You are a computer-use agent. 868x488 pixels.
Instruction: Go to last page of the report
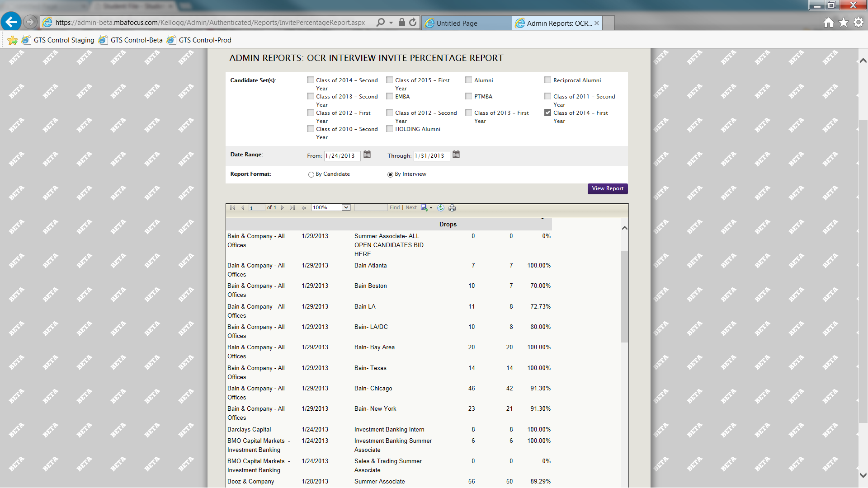click(x=292, y=208)
